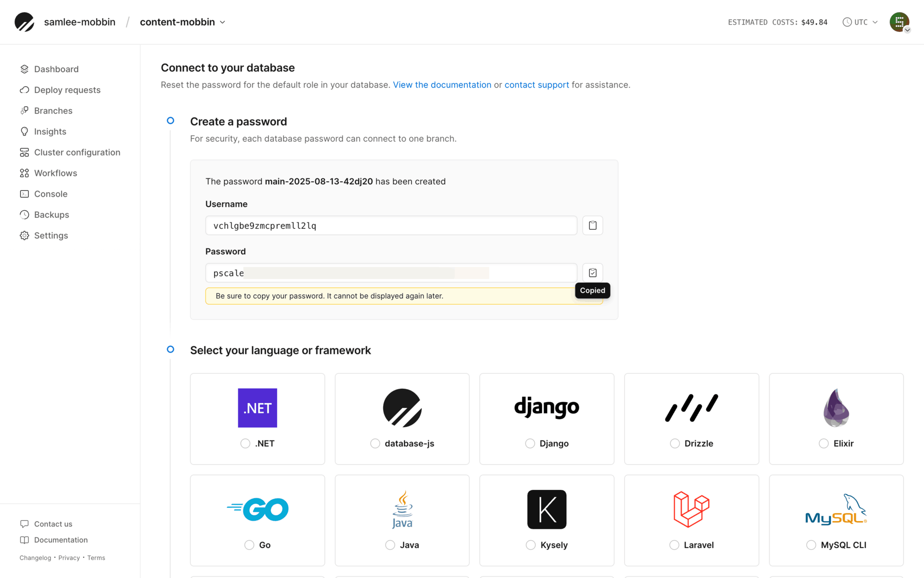
Task: Select the Go radio button
Action: 249,545
